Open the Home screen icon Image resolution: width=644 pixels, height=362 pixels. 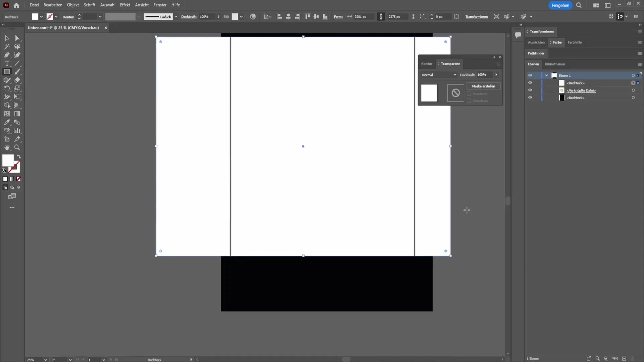pyautogui.click(x=16, y=5)
